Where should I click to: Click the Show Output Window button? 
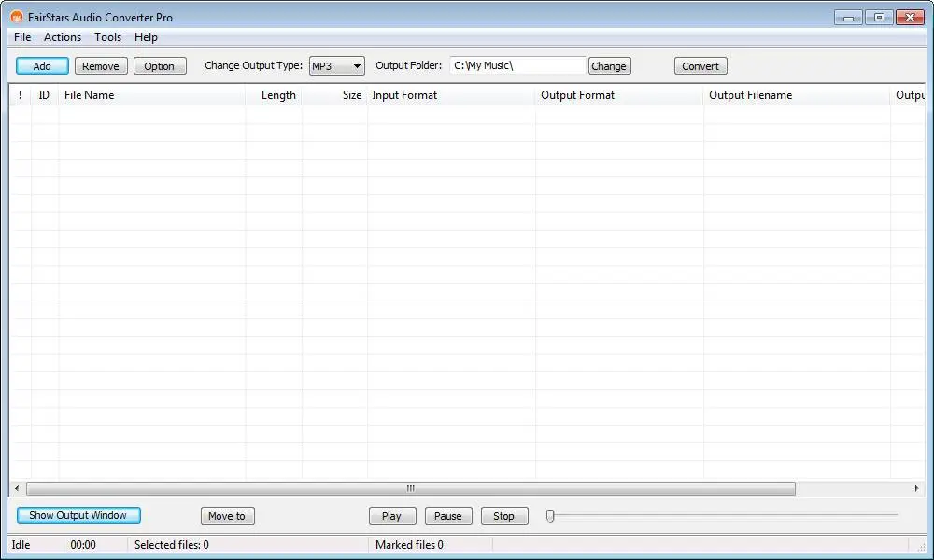(78, 515)
